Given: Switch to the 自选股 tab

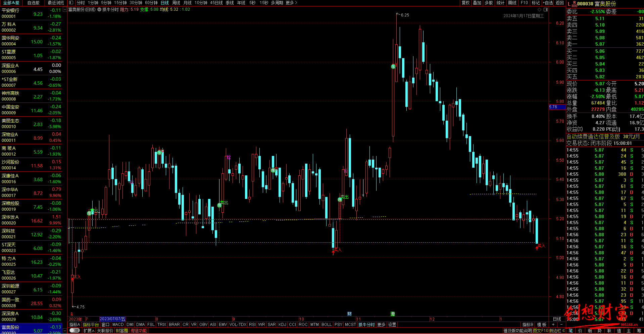Looking at the screenshot, I should (x=33, y=3).
